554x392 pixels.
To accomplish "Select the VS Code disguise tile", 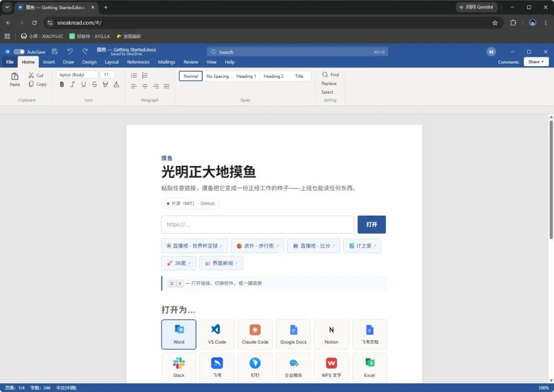I will coord(217,335).
